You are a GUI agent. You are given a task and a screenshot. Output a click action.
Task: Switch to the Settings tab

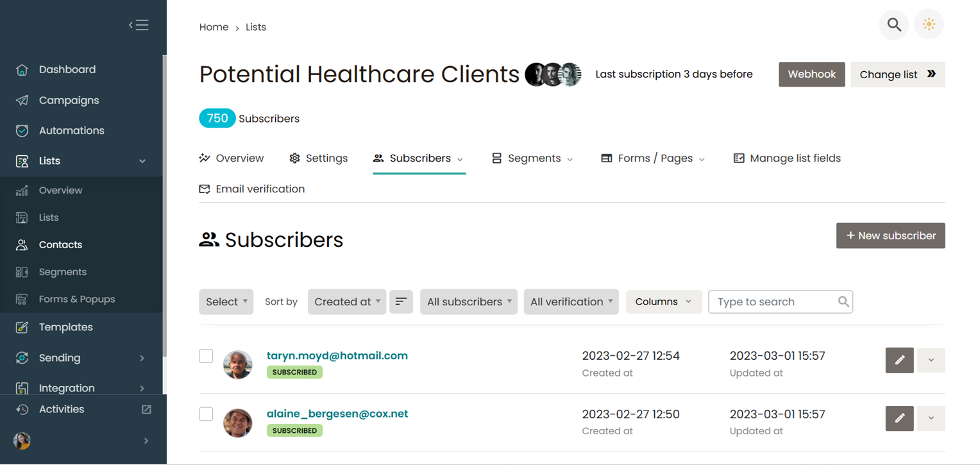pos(319,158)
